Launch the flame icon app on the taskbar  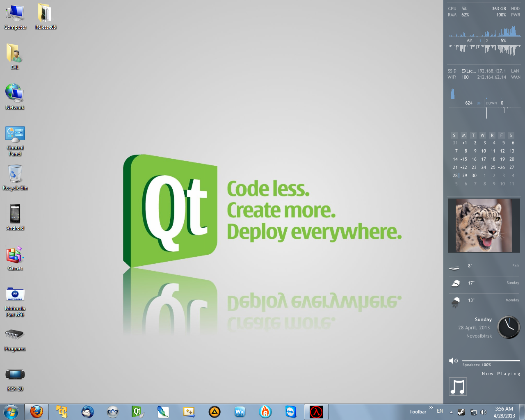(265, 412)
